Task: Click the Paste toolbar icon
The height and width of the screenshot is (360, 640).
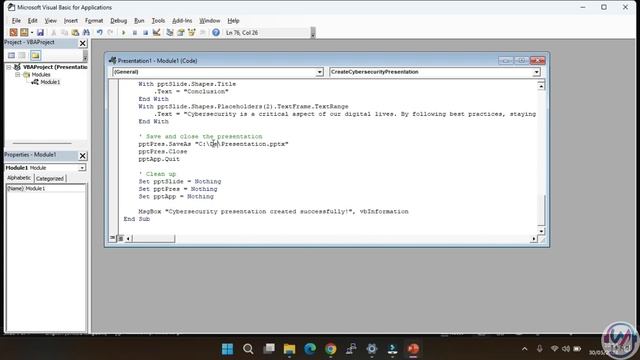Action: (x=75, y=32)
